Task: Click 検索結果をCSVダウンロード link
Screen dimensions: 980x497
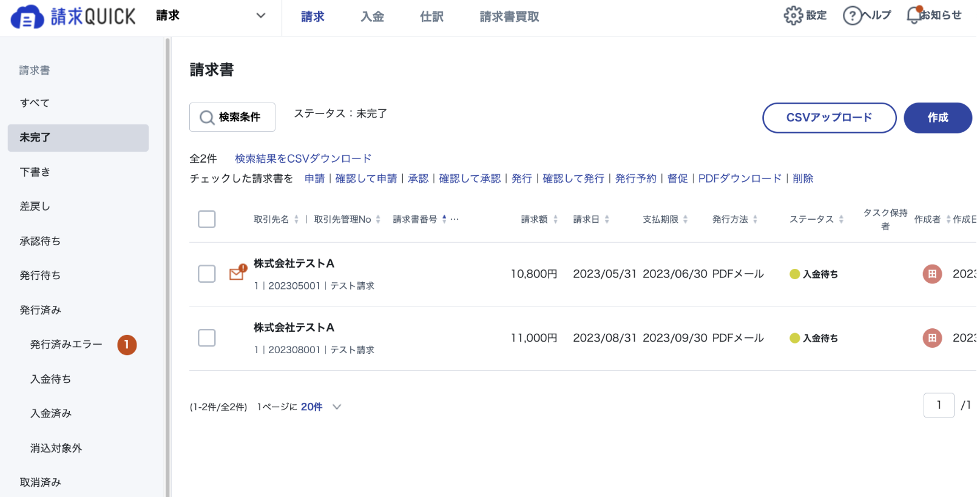Action: point(303,158)
